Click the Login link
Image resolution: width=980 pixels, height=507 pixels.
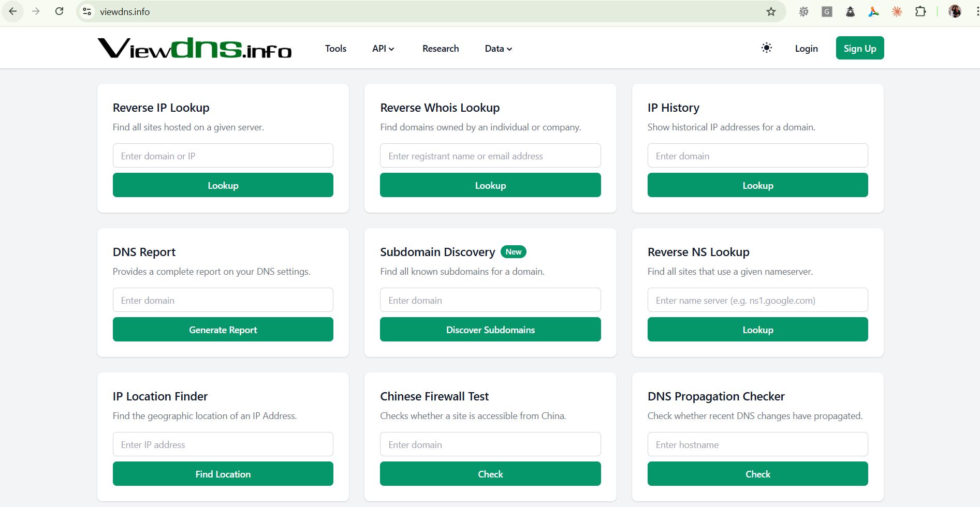click(x=806, y=49)
